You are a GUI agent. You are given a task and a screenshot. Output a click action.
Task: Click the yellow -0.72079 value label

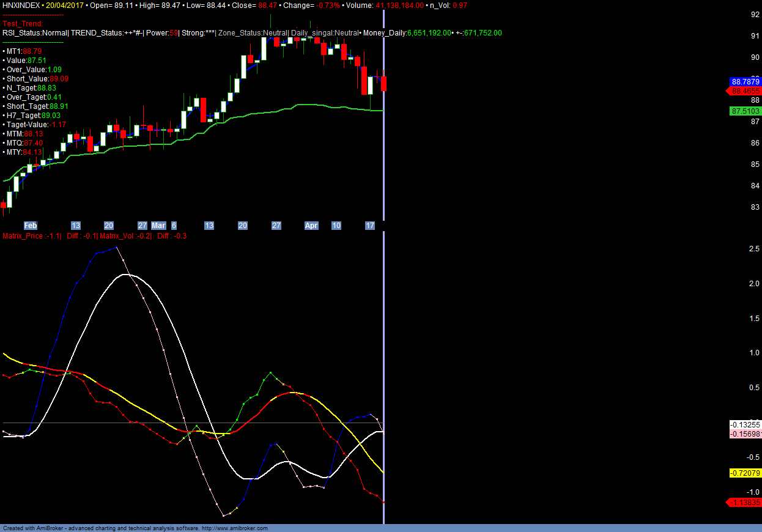click(x=745, y=473)
